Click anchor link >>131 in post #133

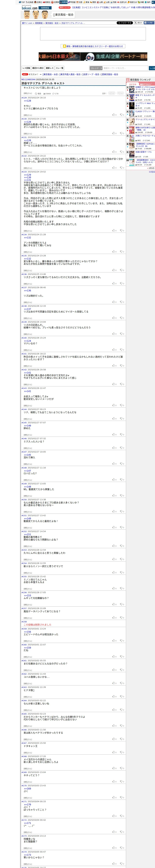(27, 180)
